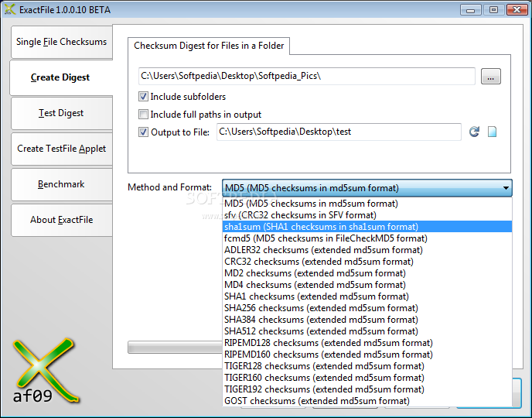
Task: Choose SHA256 checksums option
Action: [x=367, y=308]
